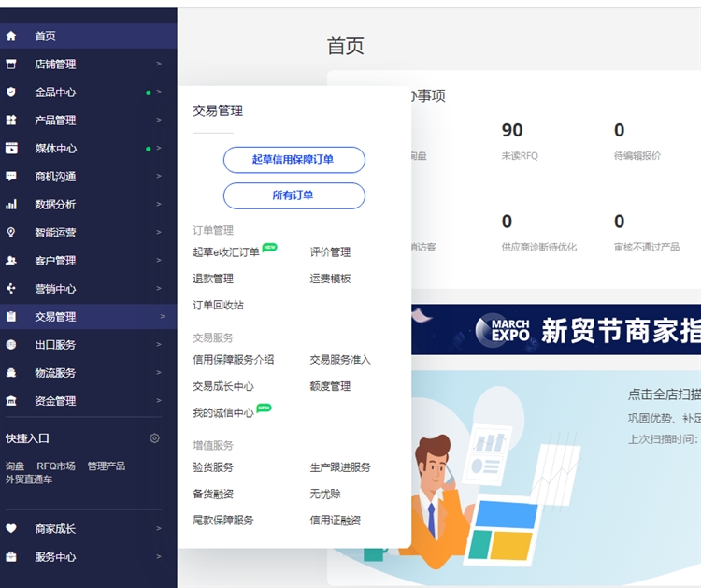Click 外贸直通车 quick entry shortcut
The width and height of the screenshot is (701, 588).
[x=29, y=480]
